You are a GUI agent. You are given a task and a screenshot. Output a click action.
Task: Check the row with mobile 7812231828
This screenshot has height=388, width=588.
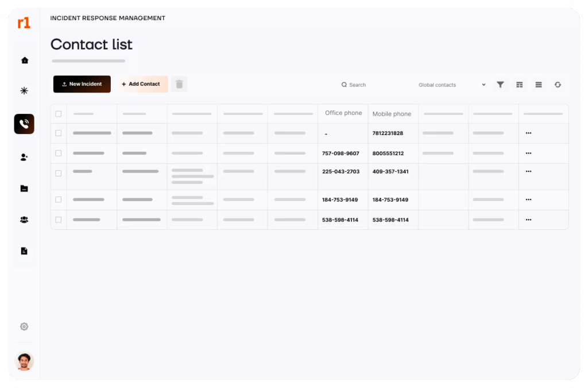pos(59,133)
